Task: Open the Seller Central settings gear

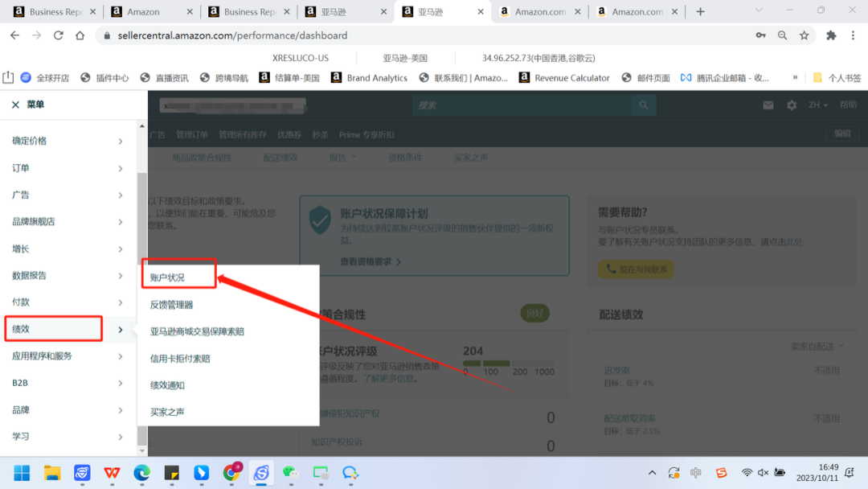Action: pyautogui.click(x=792, y=105)
